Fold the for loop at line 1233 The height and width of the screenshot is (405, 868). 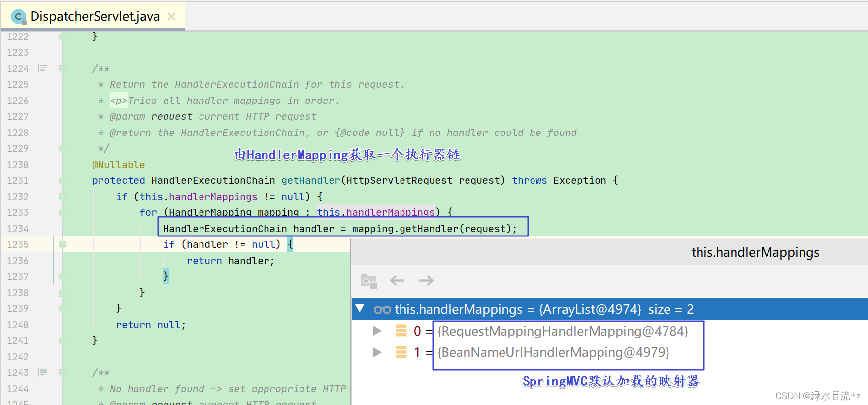point(62,212)
